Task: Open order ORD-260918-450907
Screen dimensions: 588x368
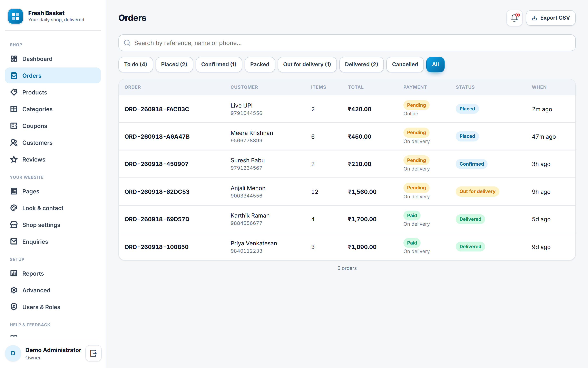Action: click(347, 164)
